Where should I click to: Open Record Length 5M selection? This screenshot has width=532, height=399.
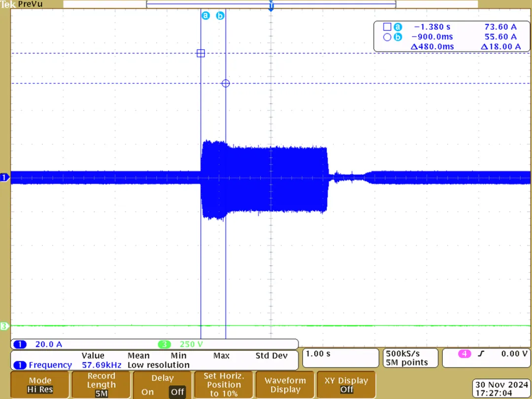pos(101,385)
